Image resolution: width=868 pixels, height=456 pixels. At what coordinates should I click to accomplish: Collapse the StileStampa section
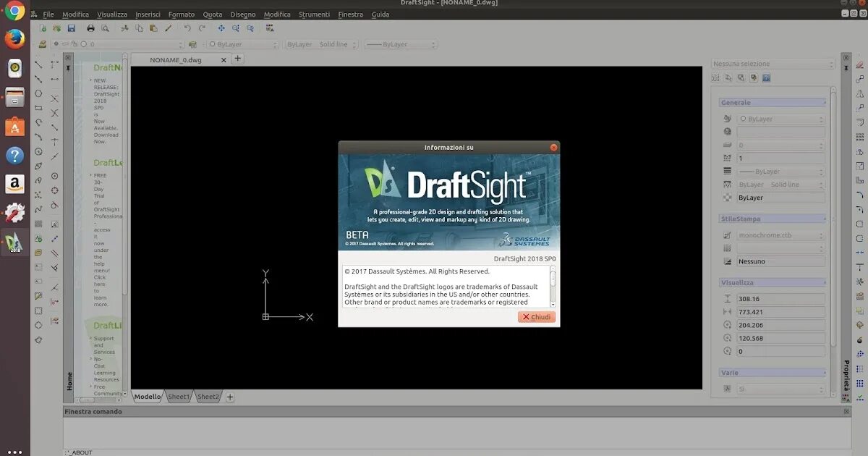point(773,219)
